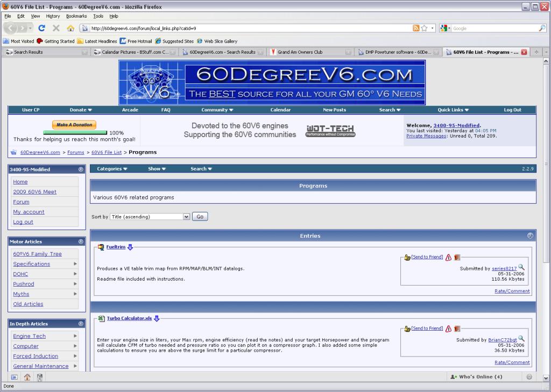Viewport: 551px width, 392px height.
Task: Click the Firefox reload page button
Action: point(41,28)
